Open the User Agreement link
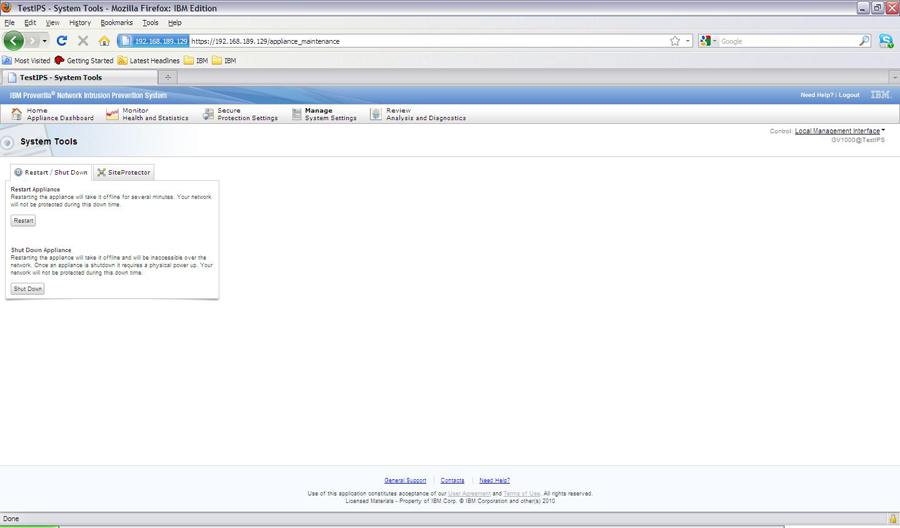 click(469, 494)
